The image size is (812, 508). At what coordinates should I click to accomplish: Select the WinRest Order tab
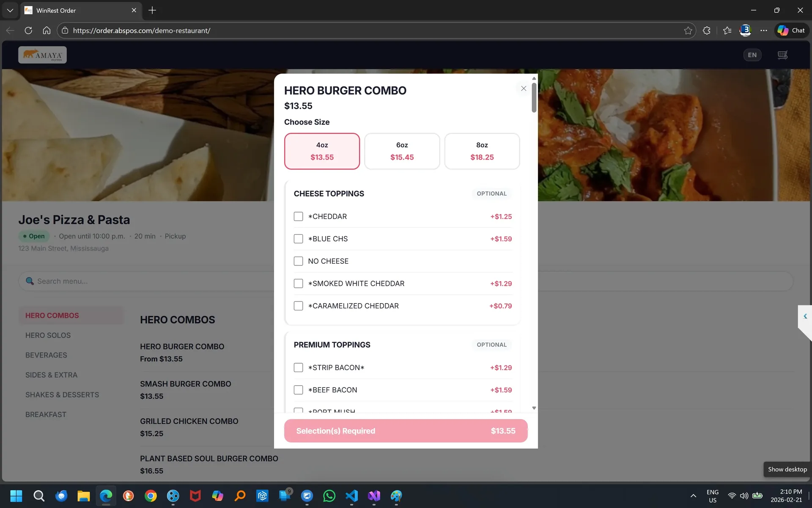80,10
